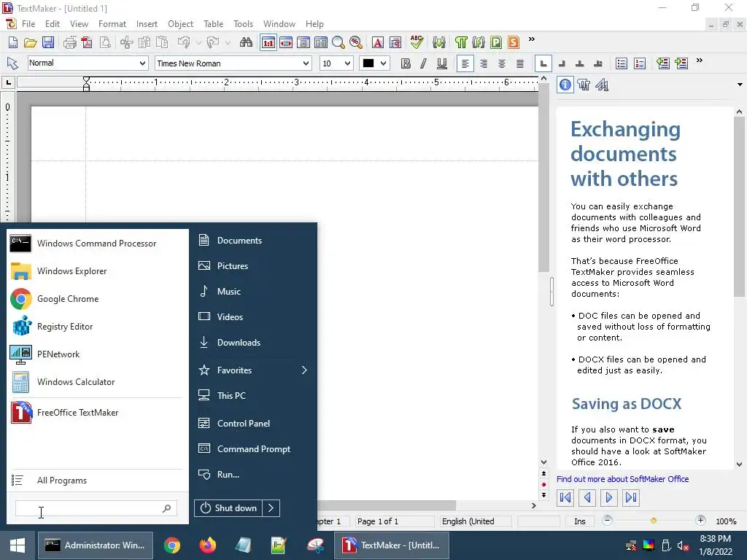747x560 pixels.
Task: Click the Windows Start button
Action: (18, 545)
